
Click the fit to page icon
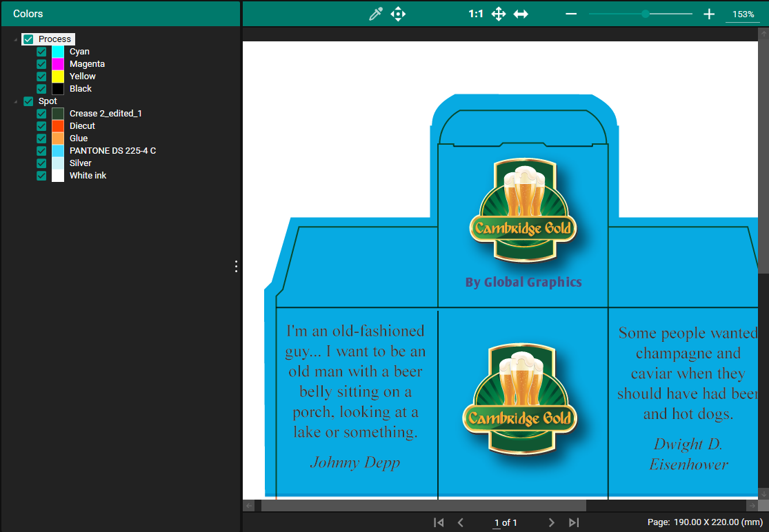[499, 14]
